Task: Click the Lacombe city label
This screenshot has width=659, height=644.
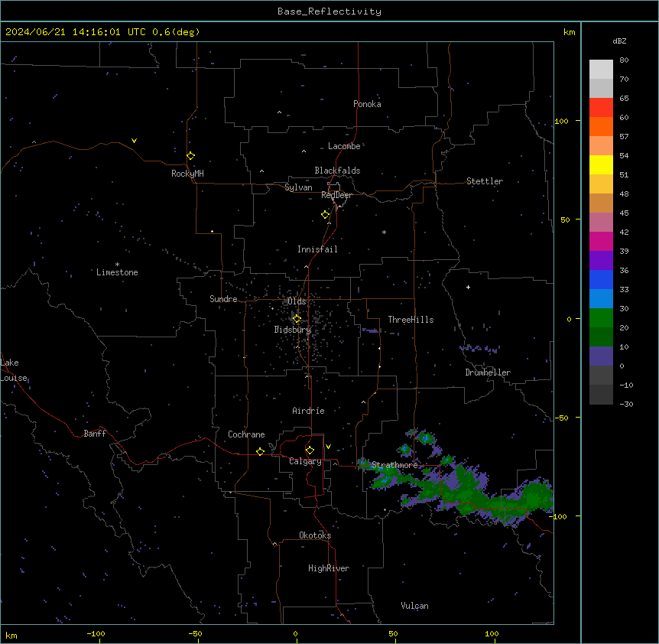Action: coord(344,146)
